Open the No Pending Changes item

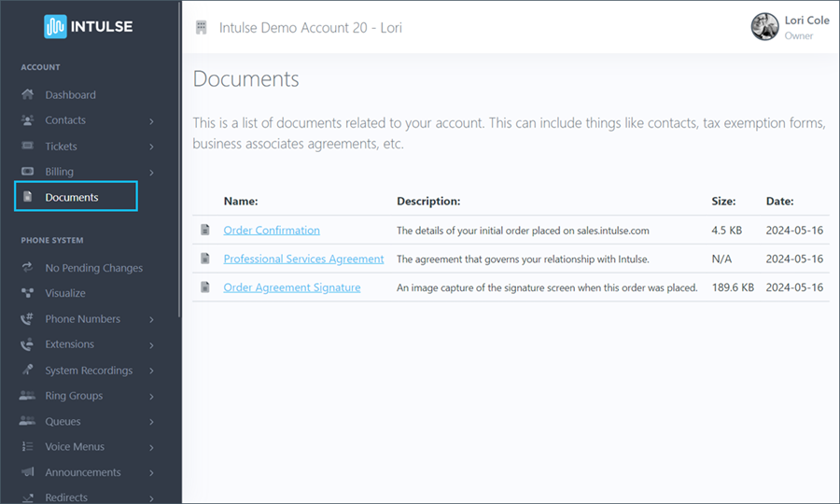pyautogui.click(x=93, y=268)
